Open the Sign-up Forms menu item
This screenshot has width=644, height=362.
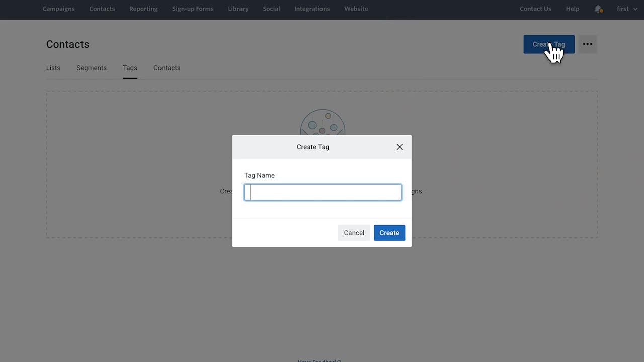(193, 9)
